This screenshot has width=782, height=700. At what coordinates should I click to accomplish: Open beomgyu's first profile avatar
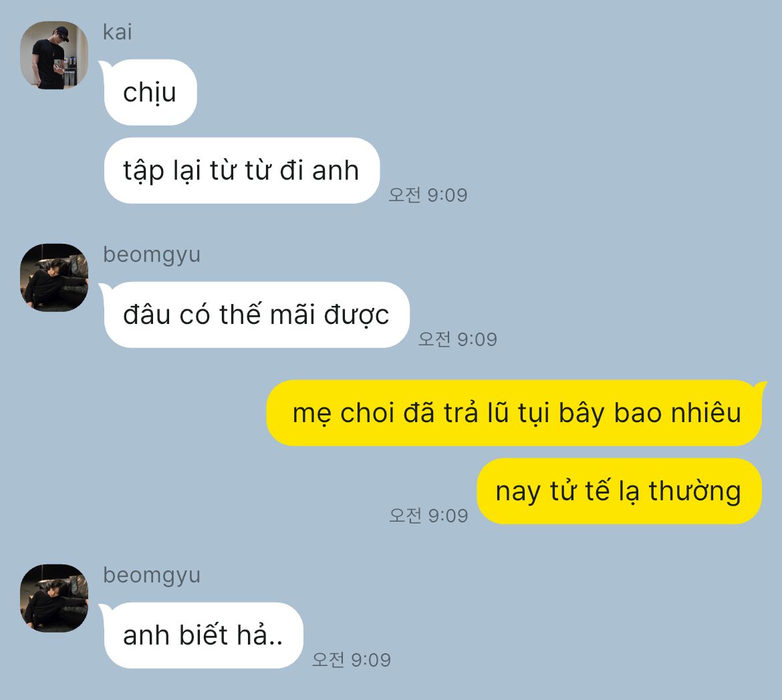[x=54, y=278]
